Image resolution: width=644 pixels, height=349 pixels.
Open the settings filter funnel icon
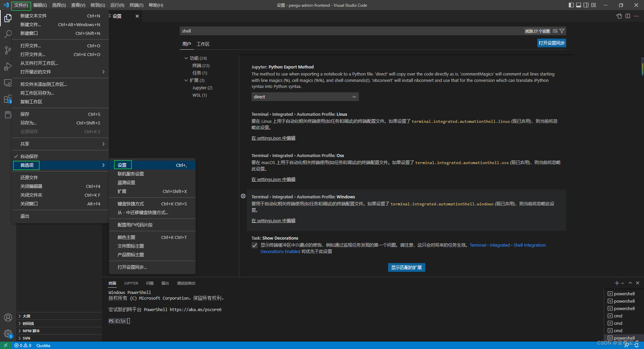coord(562,31)
